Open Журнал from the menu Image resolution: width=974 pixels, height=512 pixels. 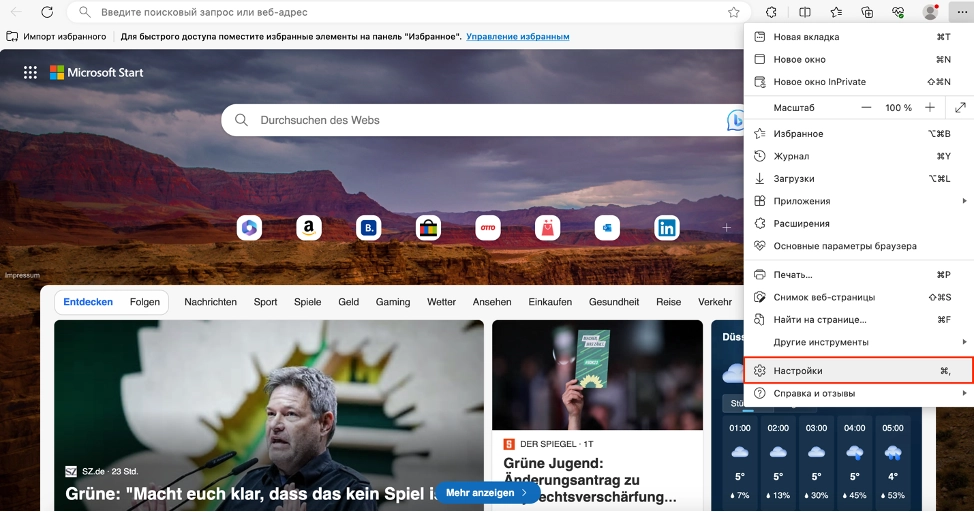coord(858,156)
